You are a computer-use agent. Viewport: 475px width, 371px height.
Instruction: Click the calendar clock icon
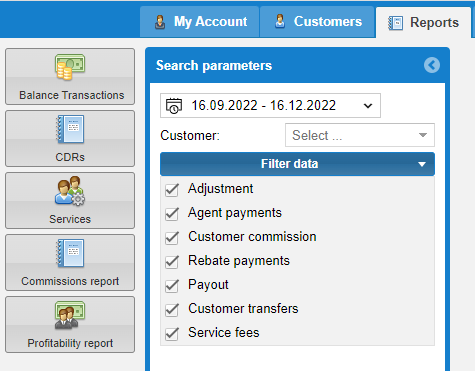(x=174, y=106)
